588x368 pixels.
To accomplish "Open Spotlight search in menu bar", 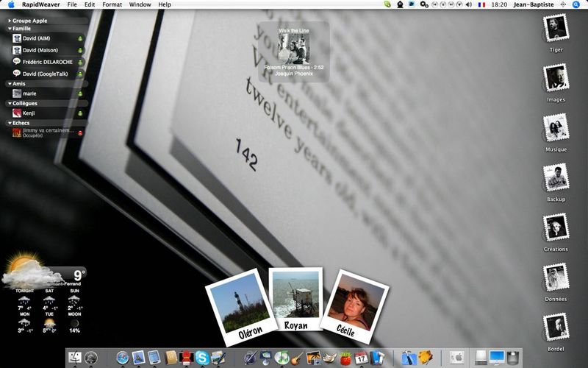I will pyautogui.click(x=576, y=4).
